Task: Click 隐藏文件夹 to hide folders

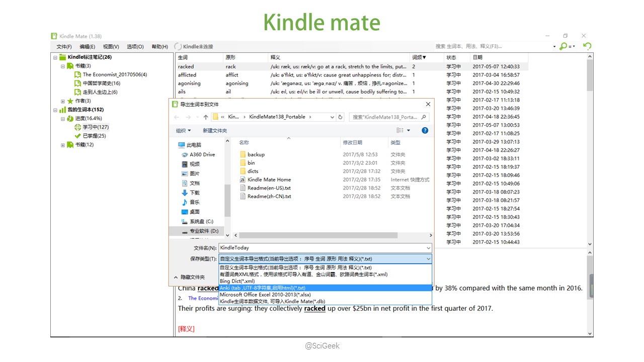Action: (x=189, y=277)
